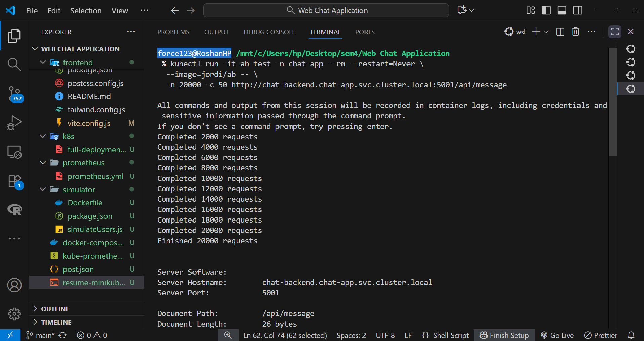Image resolution: width=644 pixels, height=341 pixels.
Task: Click the remote window indicator in status bar
Action: click(x=10, y=335)
